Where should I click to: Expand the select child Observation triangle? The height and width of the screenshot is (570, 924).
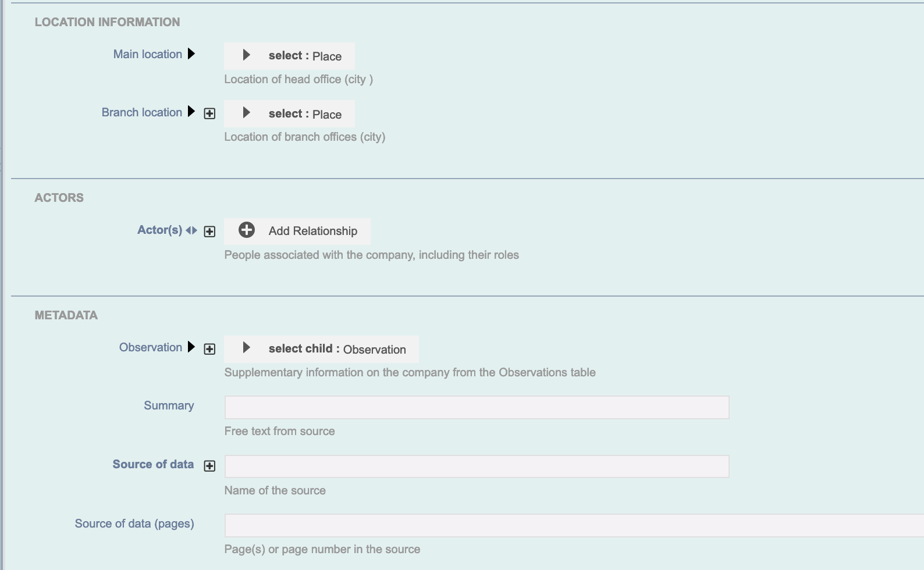point(246,347)
